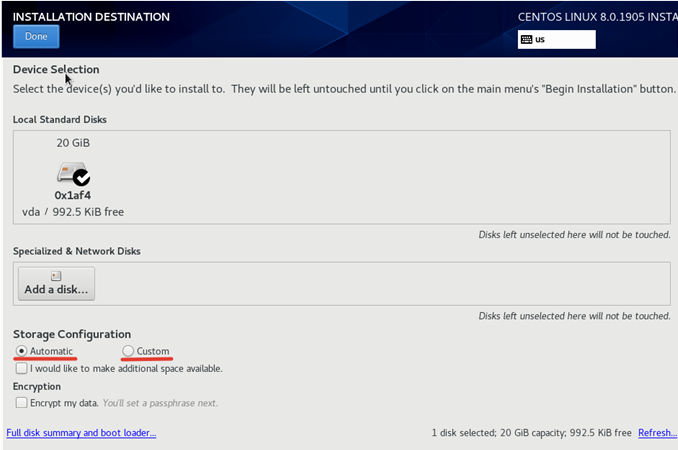678x450 pixels.
Task: Click the 1 disk selected status text
Action: click(x=531, y=433)
